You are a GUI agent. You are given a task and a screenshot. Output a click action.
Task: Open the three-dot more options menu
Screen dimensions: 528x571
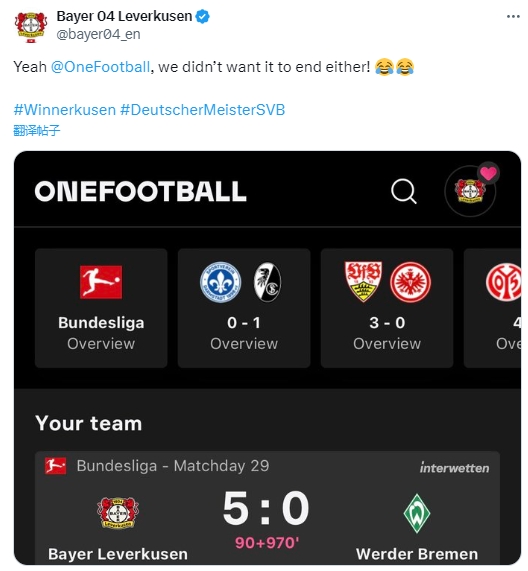click(x=513, y=16)
